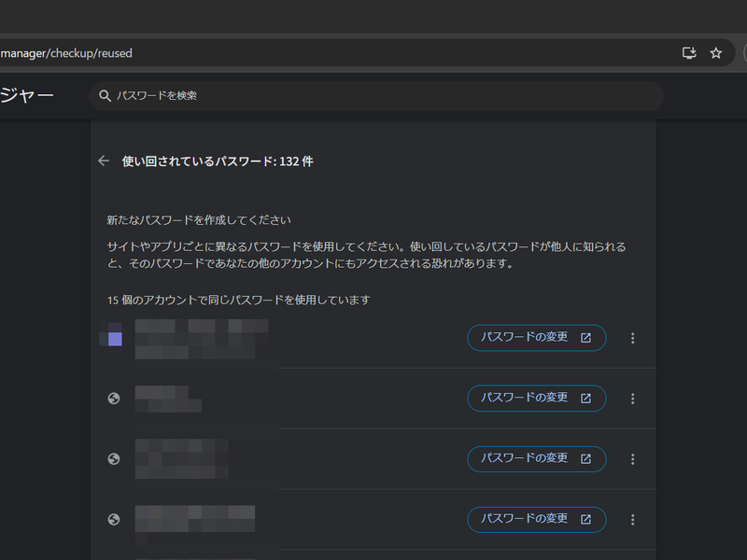Click パスワードの変更 on the third account row

(x=536, y=458)
